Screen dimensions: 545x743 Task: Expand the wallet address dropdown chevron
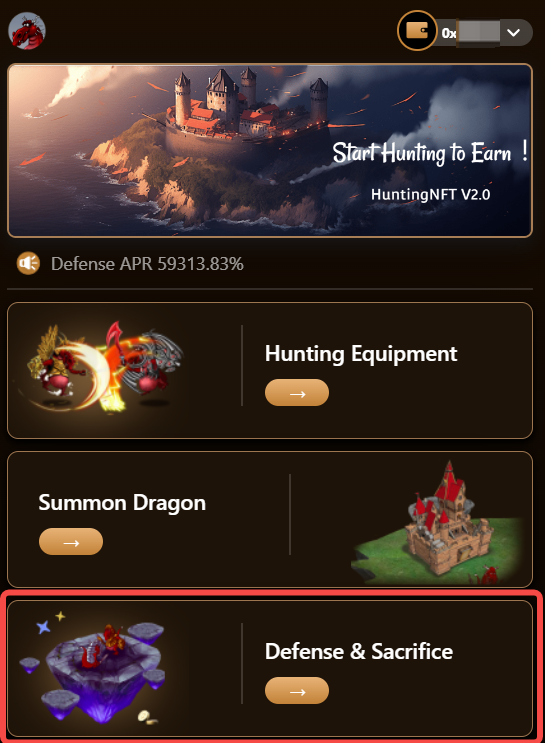click(514, 33)
